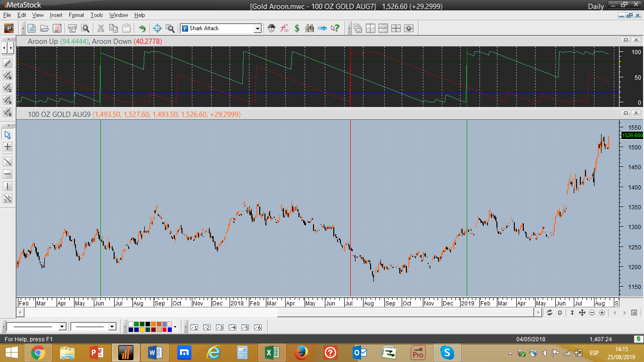Open the Tools menu
644x362 pixels.
click(x=97, y=15)
